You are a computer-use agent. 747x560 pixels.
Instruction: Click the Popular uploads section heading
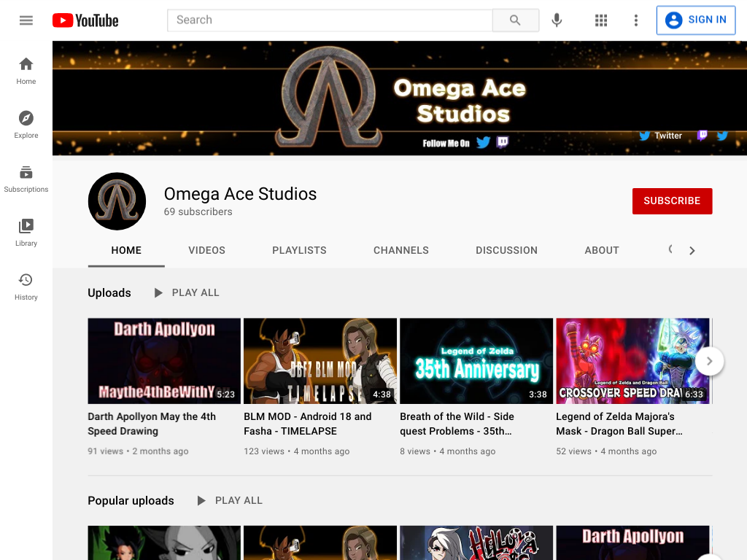131,500
